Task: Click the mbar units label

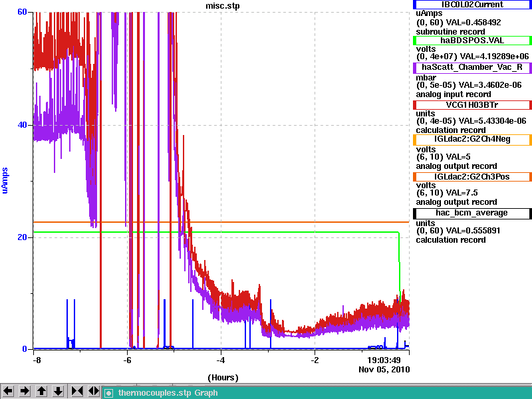Action: [x=426, y=78]
